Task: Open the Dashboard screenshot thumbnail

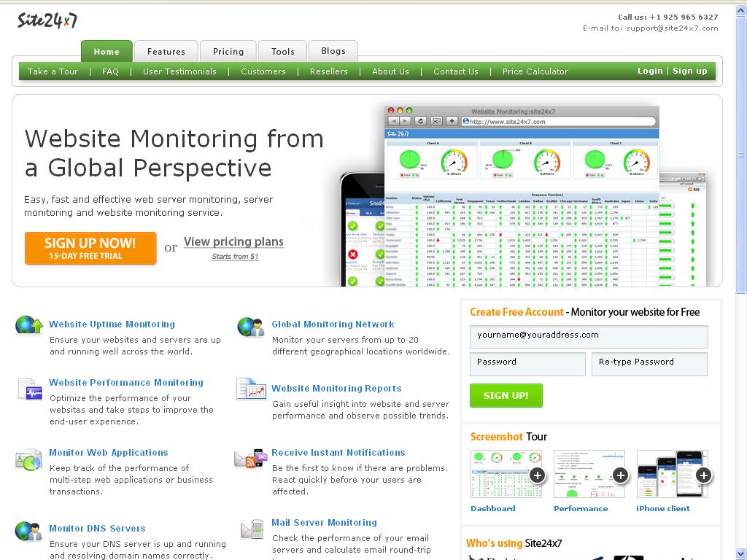Action: (506, 473)
